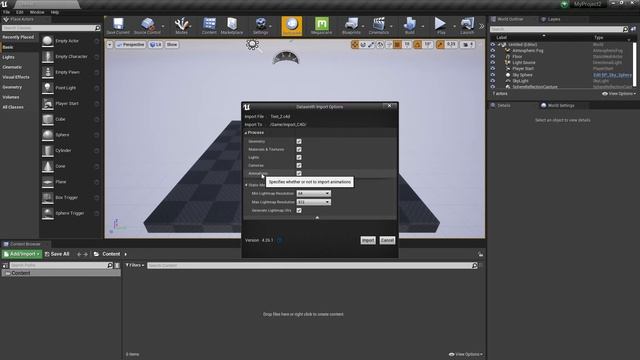This screenshot has width=640, height=360.
Task: Select the Player Start actor icon
Action: [x=47, y=104]
